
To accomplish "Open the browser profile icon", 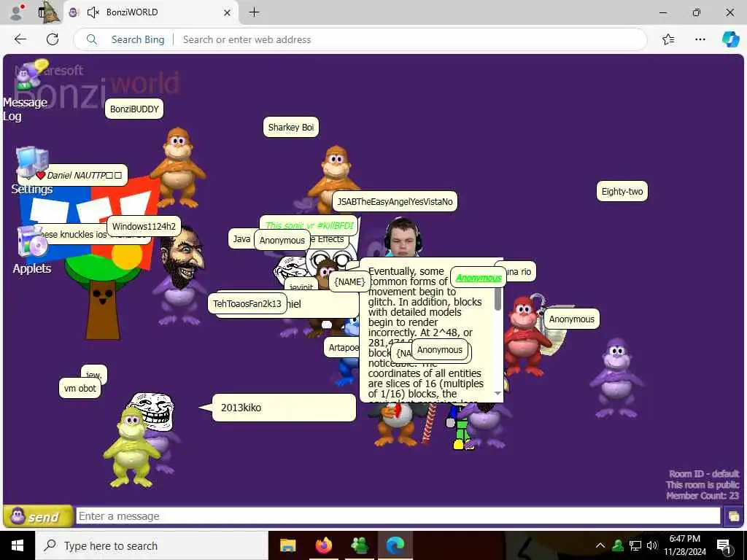I will tap(18, 12).
